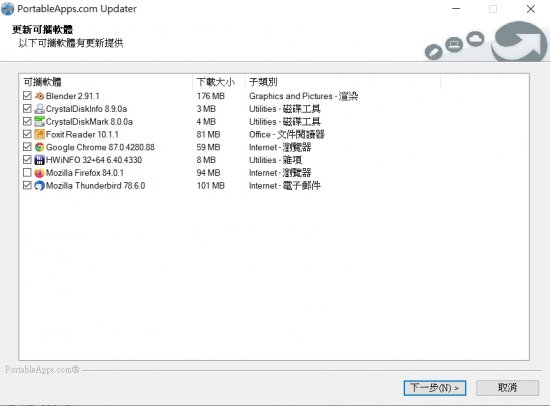
Task: Uncheck the Blender 2.91.1 checkbox
Action: (27, 95)
